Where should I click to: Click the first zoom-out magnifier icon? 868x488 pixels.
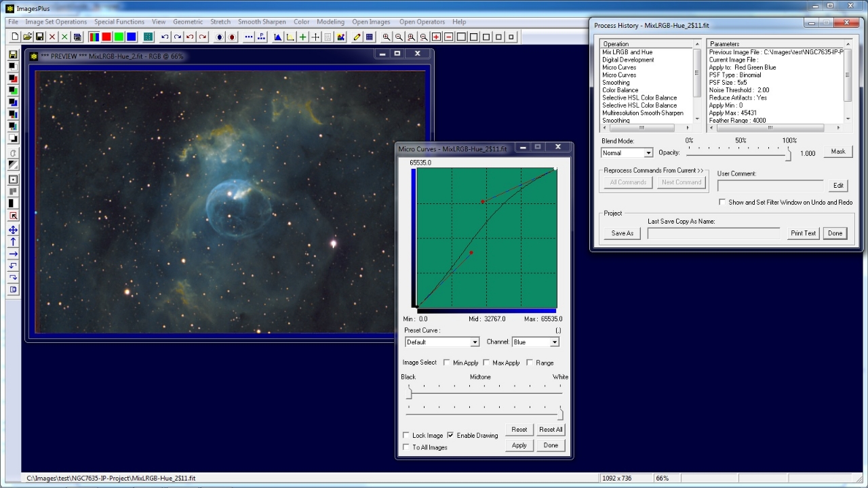click(399, 37)
